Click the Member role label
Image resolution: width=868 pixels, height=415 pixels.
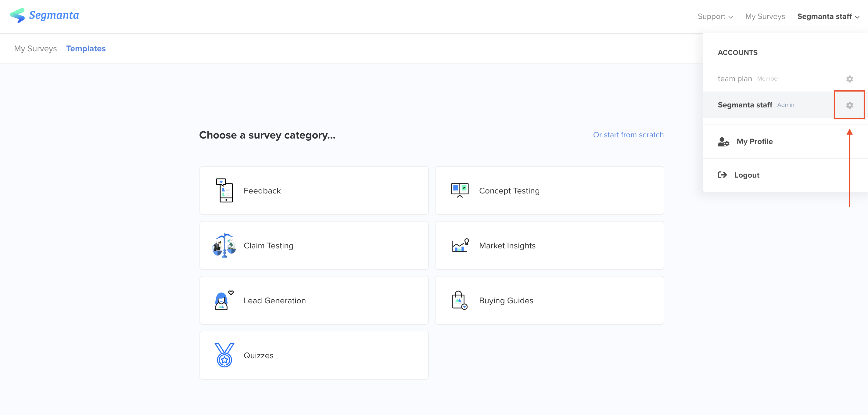(768, 78)
